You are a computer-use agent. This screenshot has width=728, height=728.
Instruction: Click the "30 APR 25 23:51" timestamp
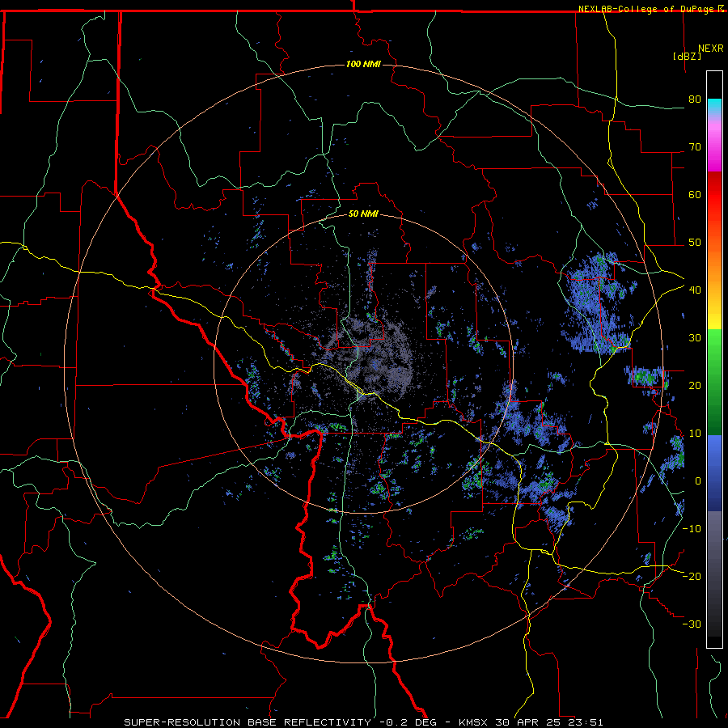(549, 722)
